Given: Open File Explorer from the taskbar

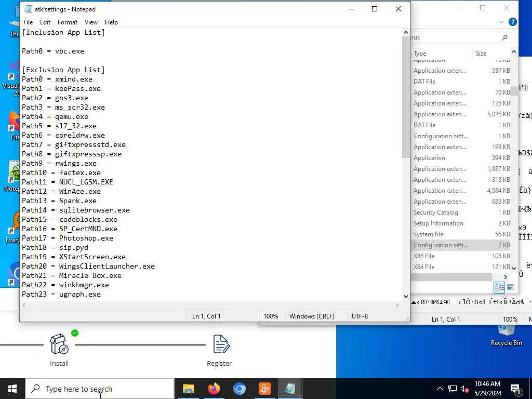Looking at the screenshot, I should coord(188,389).
